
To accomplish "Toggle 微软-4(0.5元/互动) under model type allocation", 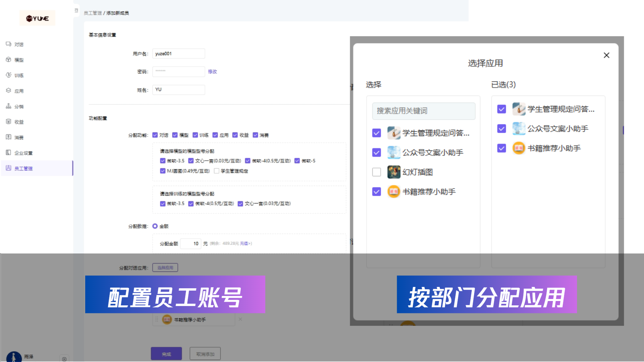I will 248,161.
